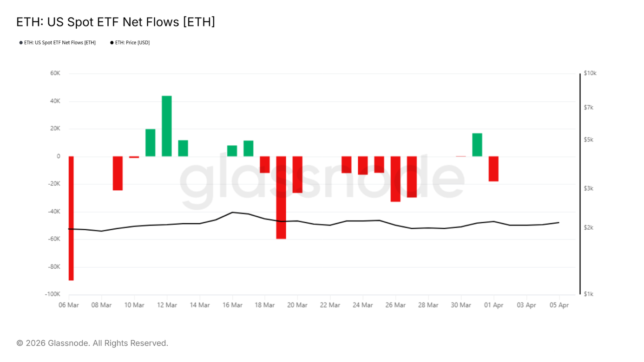This screenshot has height=362, width=644.
Task: Click the ETH Price legend dot
Action: (x=112, y=43)
